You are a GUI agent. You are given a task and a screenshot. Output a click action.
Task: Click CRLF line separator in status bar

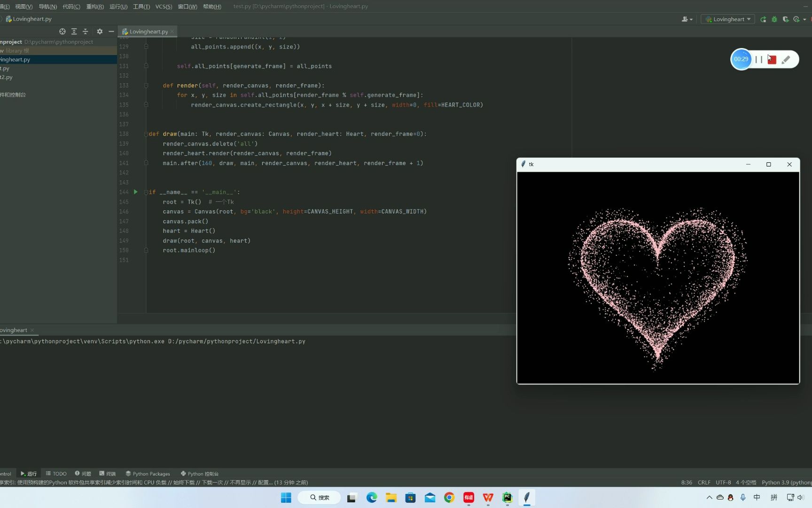point(704,483)
